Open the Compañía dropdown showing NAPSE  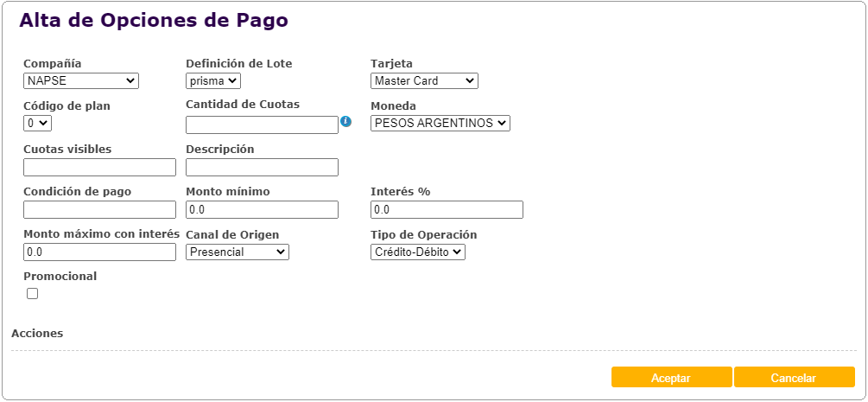[x=81, y=81]
